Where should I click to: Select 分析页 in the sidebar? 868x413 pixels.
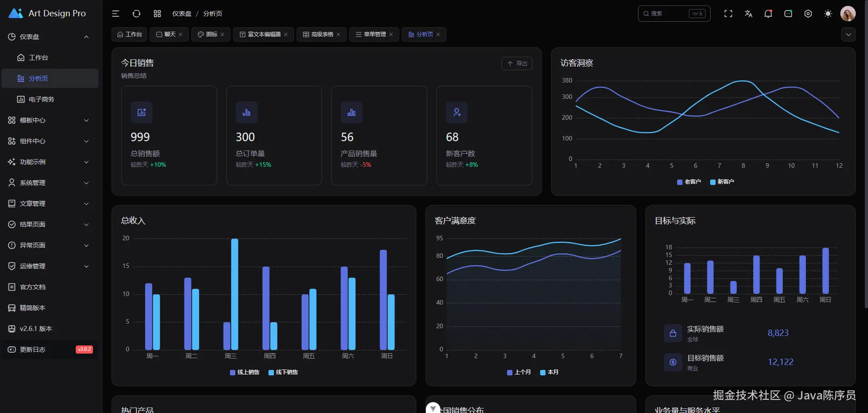click(x=49, y=78)
